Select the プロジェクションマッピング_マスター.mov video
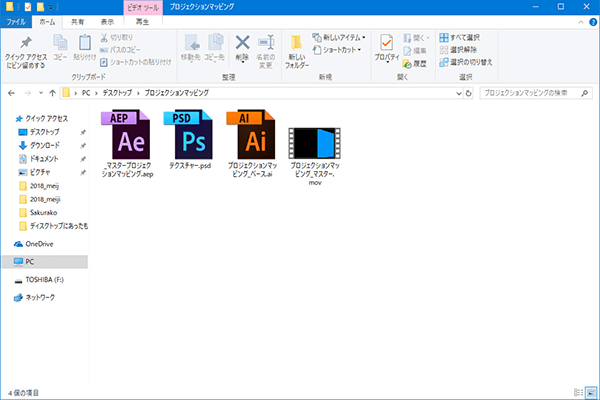The width and height of the screenshot is (600, 400). coord(315,157)
